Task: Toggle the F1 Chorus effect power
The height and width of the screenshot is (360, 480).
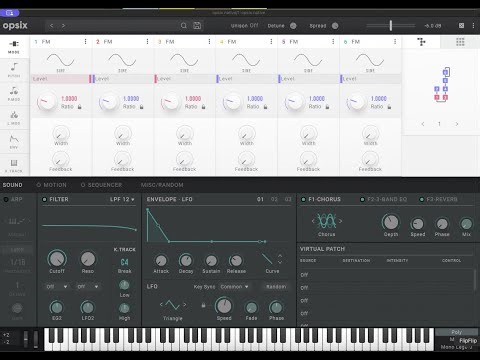Action: [x=303, y=199]
